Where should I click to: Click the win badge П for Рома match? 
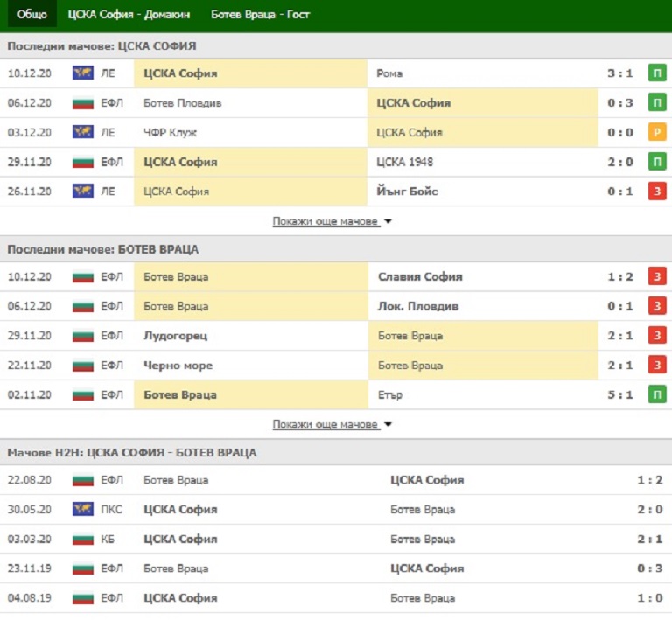(x=657, y=73)
